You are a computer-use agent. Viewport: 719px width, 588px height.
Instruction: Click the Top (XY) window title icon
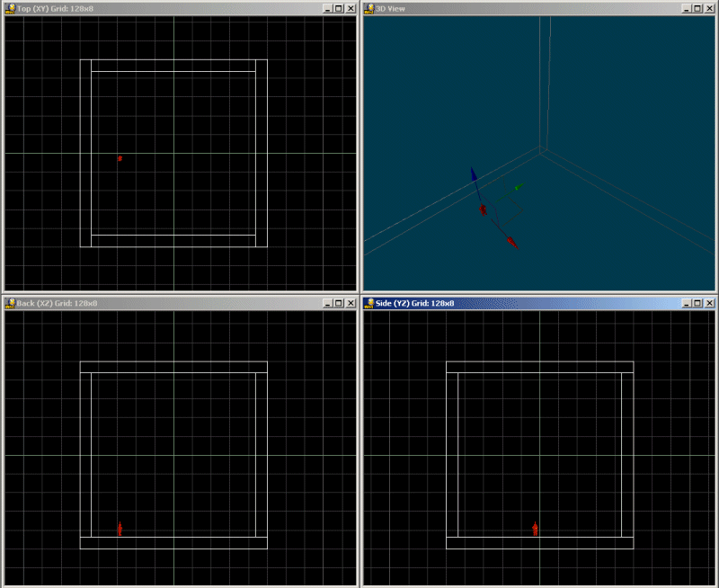tap(10, 8)
